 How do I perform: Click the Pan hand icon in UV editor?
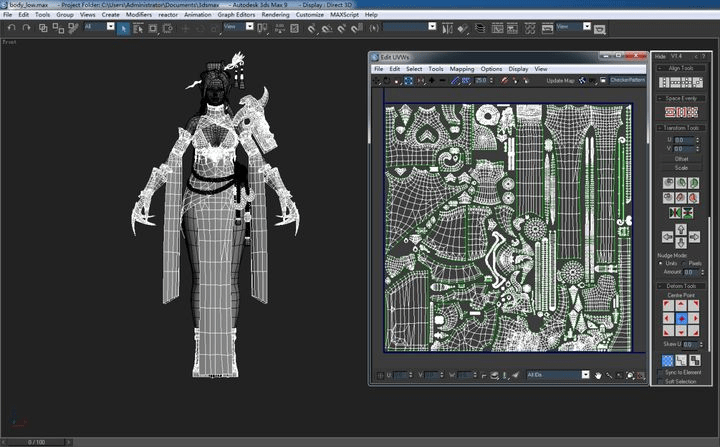(x=598, y=375)
